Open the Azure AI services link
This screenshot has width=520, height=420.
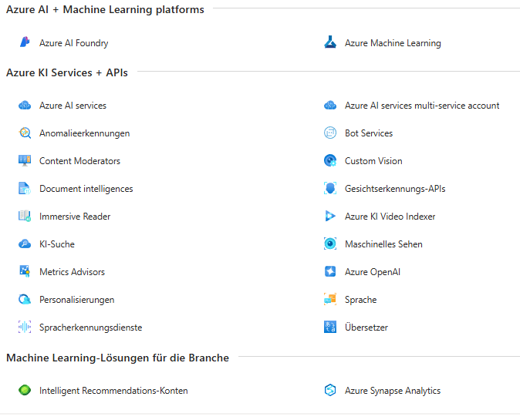pyautogui.click(x=73, y=106)
